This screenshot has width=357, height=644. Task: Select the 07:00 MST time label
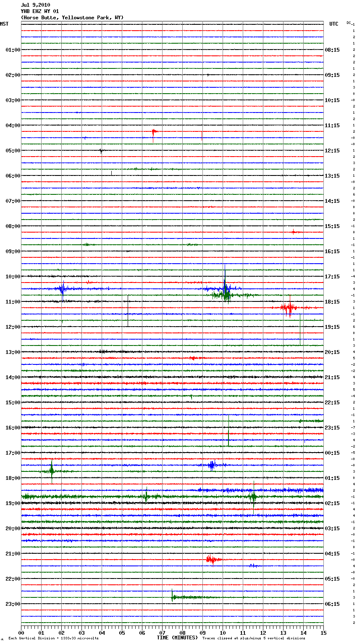pos(13,201)
